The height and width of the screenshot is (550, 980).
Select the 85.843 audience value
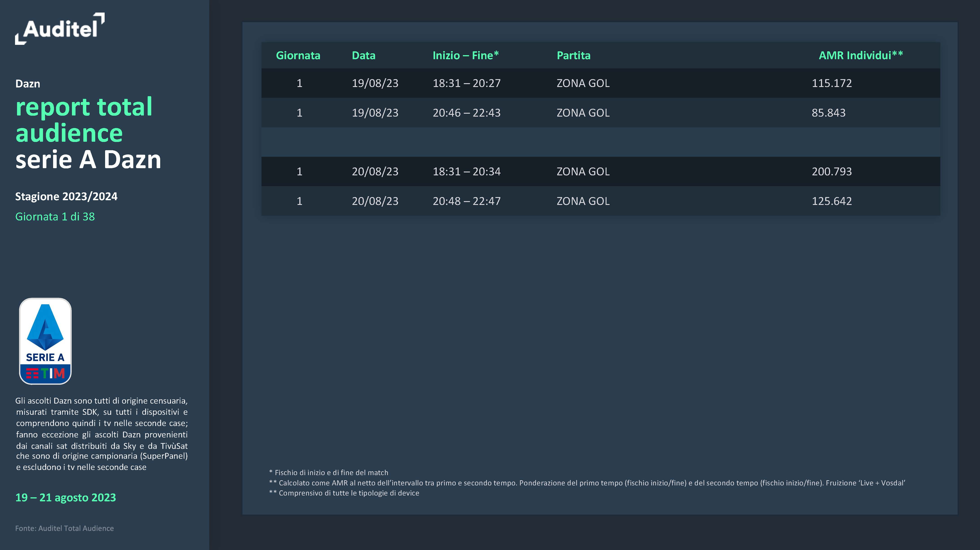click(x=828, y=113)
